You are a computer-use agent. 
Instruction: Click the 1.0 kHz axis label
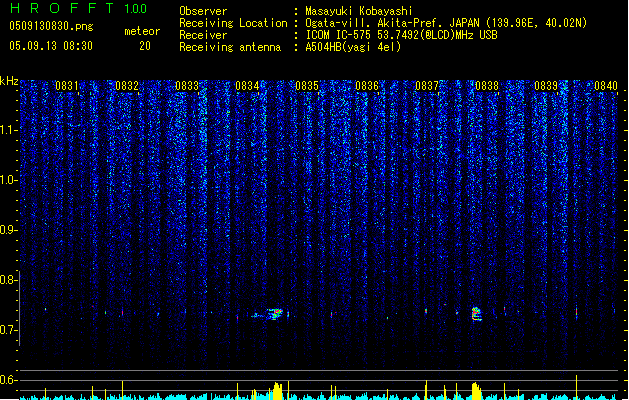[x=9, y=180]
